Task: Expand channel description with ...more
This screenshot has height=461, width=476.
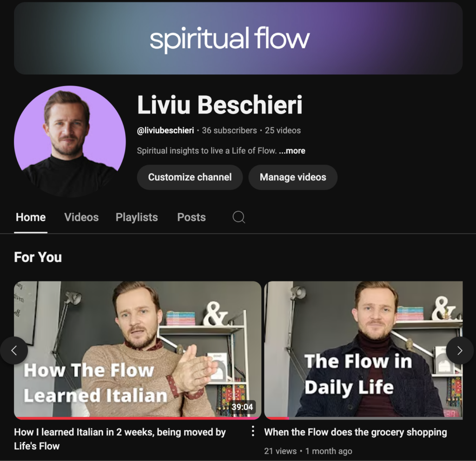Action: point(292,151)
